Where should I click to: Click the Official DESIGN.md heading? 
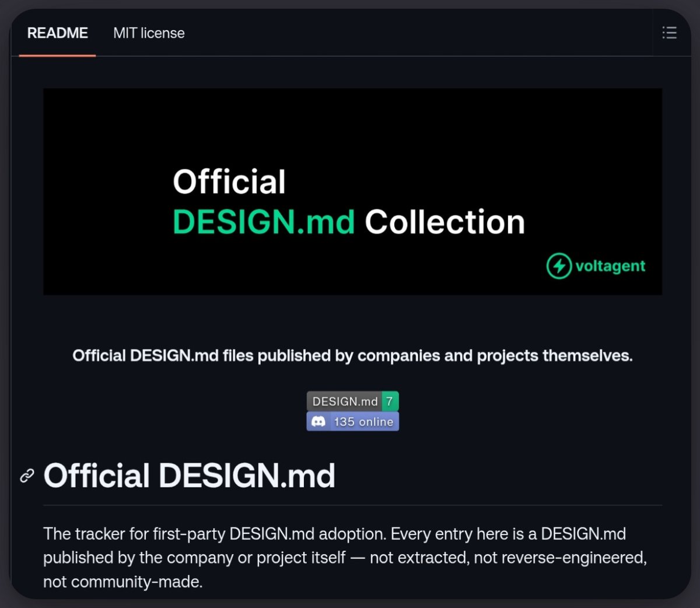point(189,476)
